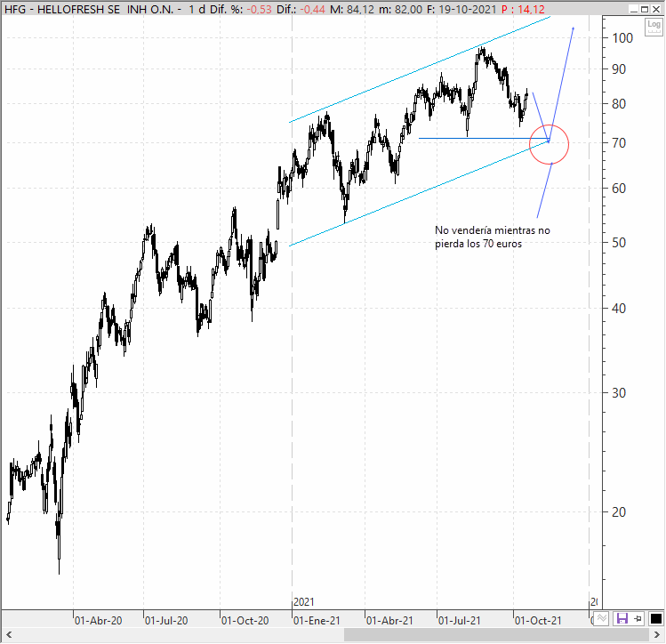Viewport: 666px width, 644px height.
Task: Click the 'pierda los 70 euros' annotation line
Action: pos(478,244)
